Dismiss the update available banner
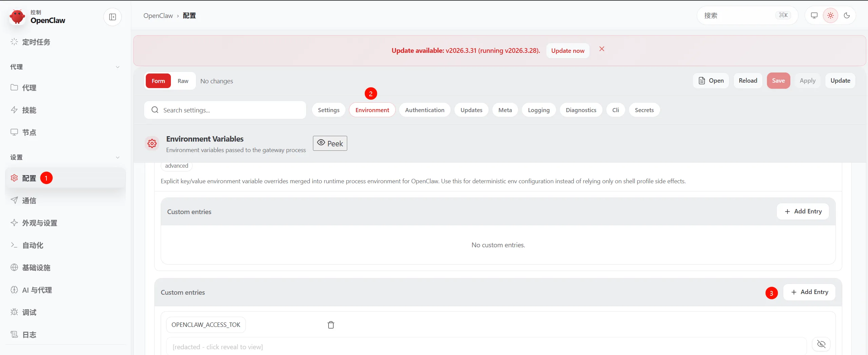This screenshot has height=355, width=868. [x=602, y=49]
